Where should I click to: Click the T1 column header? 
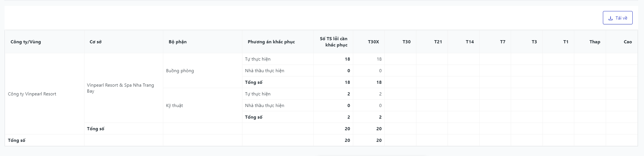coord(566,42)
